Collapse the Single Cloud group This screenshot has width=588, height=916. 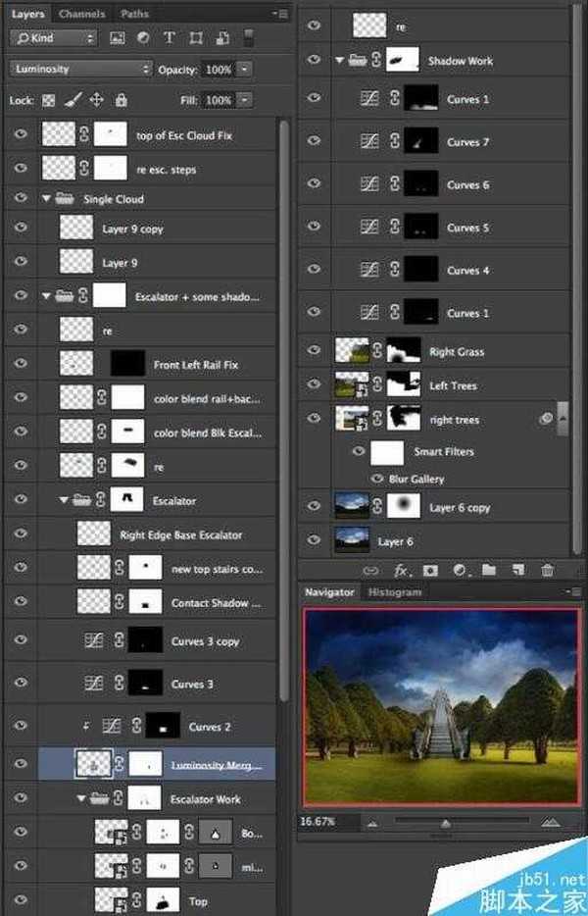click(x=46, y=199)
